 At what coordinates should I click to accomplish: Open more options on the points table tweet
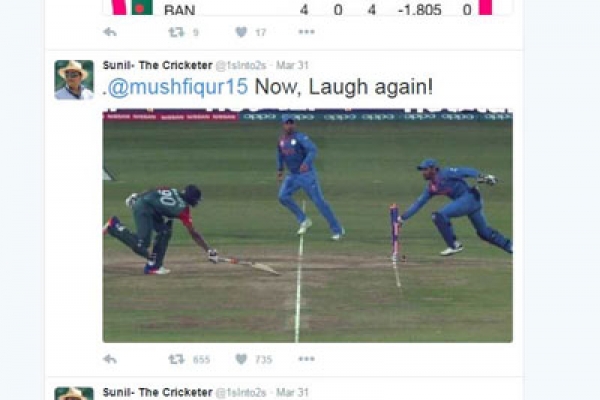[x=307, y=32]
